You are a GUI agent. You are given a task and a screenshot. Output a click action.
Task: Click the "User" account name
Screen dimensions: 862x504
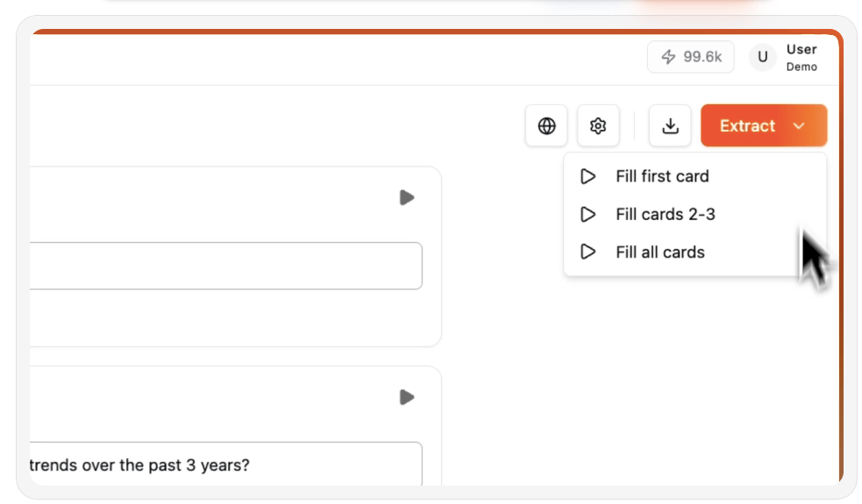801,50
